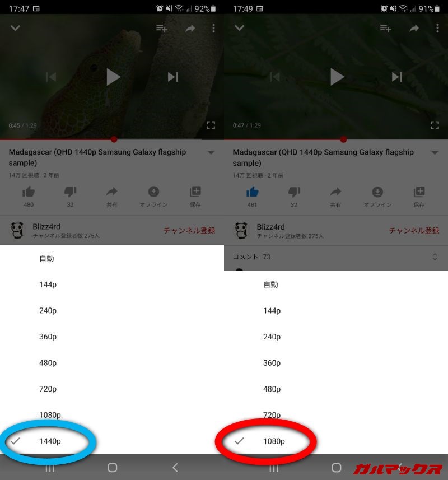
Task: Enter fullscreen on the left video
Action: point(211,125)
